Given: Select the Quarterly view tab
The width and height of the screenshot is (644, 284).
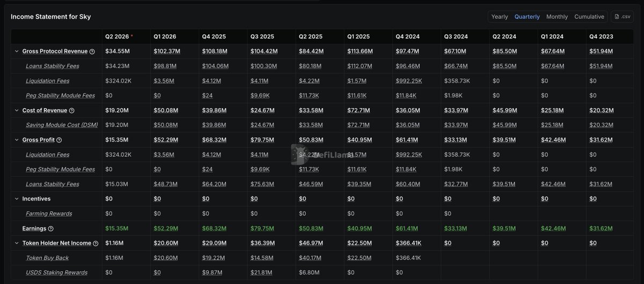Looking at the screenshot, I should pos(527,17).
